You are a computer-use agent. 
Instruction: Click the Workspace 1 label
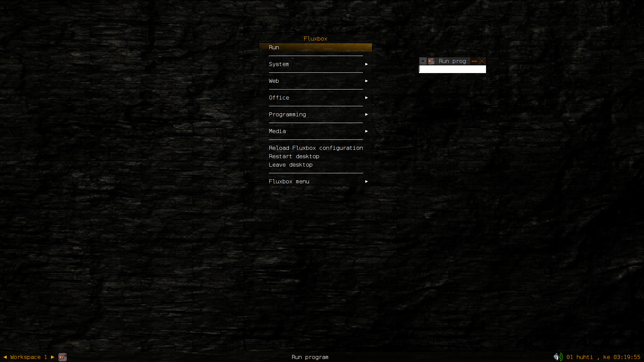pos(29,357)
